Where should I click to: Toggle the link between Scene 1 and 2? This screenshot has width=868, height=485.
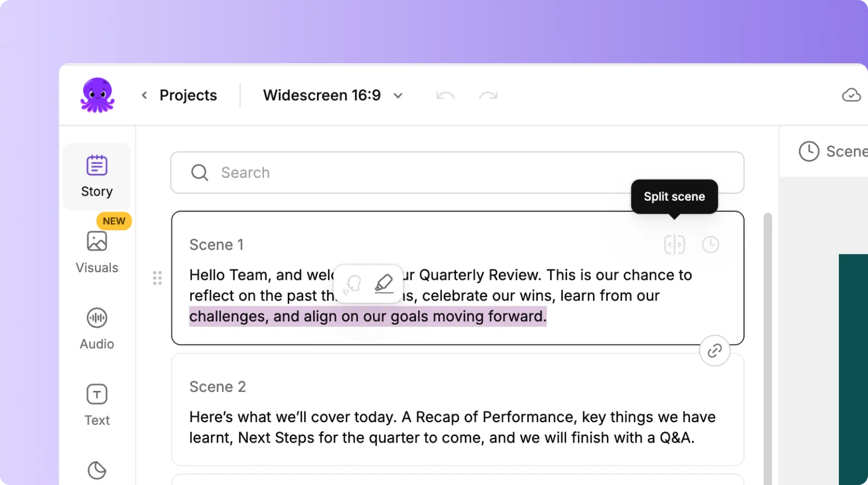click(x=714, y=351)
